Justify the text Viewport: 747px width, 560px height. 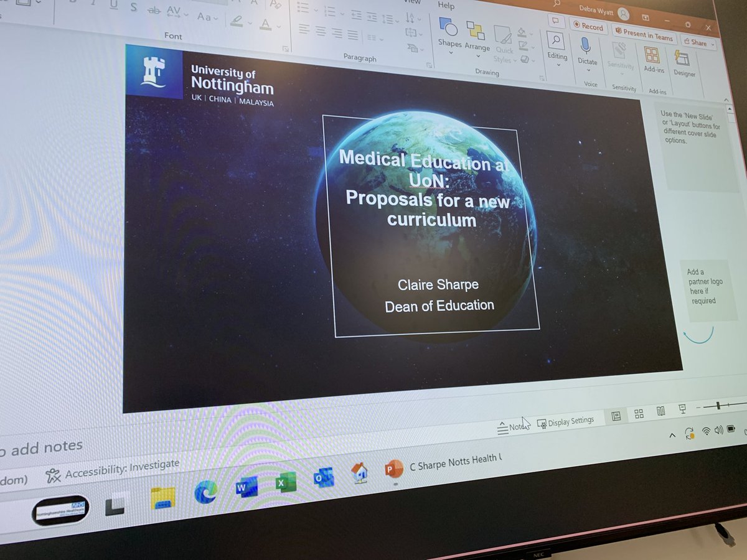[352, 34]
